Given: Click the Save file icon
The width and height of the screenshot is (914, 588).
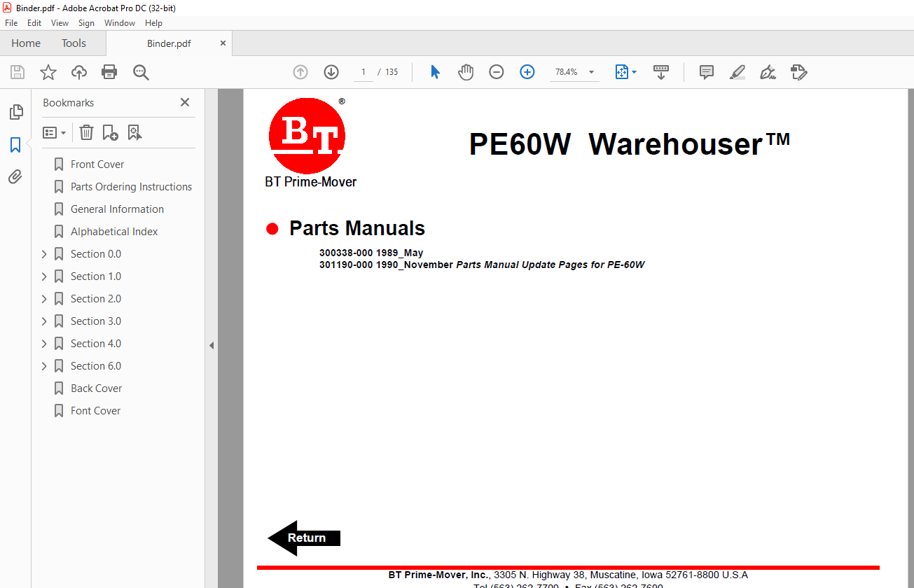Looking at the screenshot, I should pos(18,72).
